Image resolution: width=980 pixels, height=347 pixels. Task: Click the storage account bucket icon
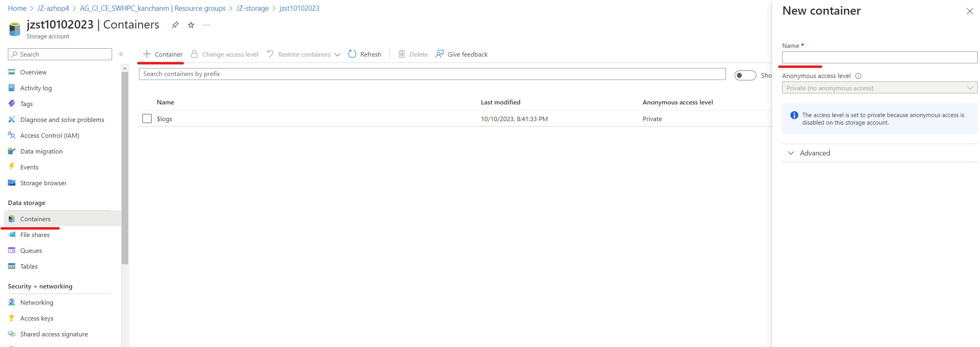pos(15,29)
